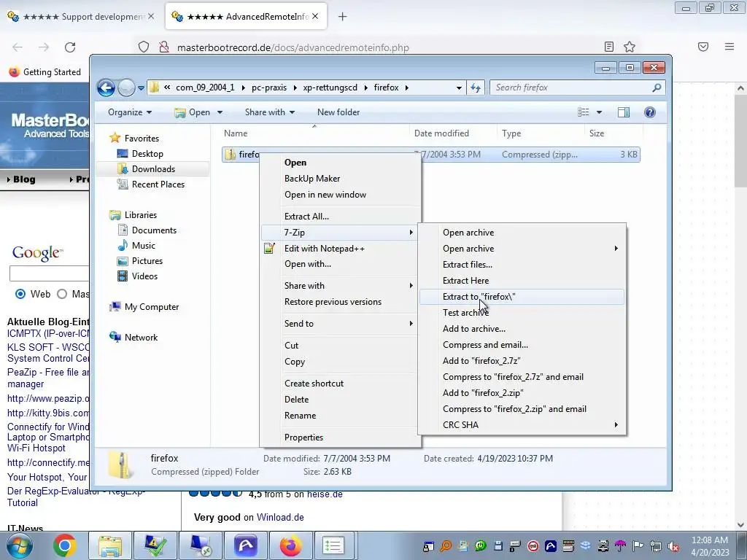Refresh the Explorer address bar
This screenshot has width=747, height=560.
tap(476, 87)
